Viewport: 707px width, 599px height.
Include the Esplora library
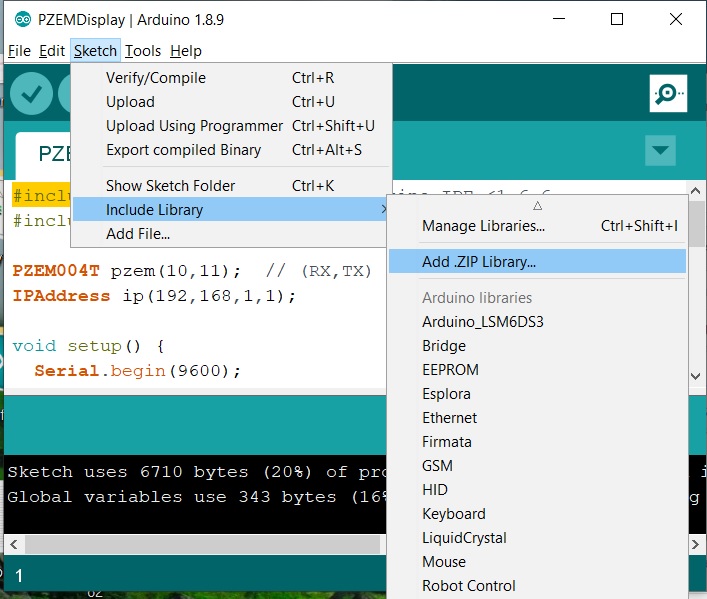(x=537, y=393)
